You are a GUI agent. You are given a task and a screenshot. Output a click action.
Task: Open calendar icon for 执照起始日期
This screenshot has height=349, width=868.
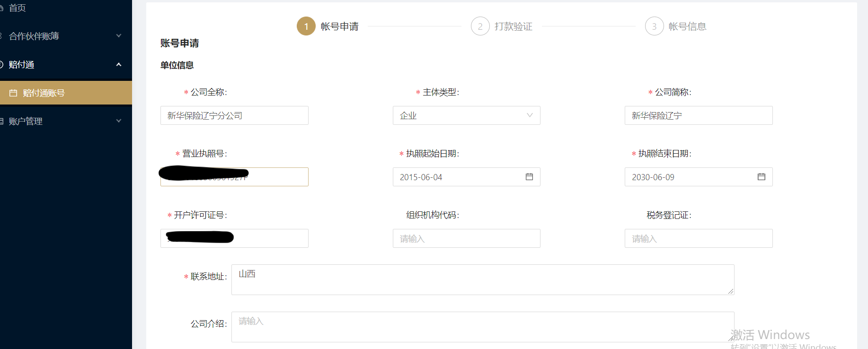[x=529, y=176]
